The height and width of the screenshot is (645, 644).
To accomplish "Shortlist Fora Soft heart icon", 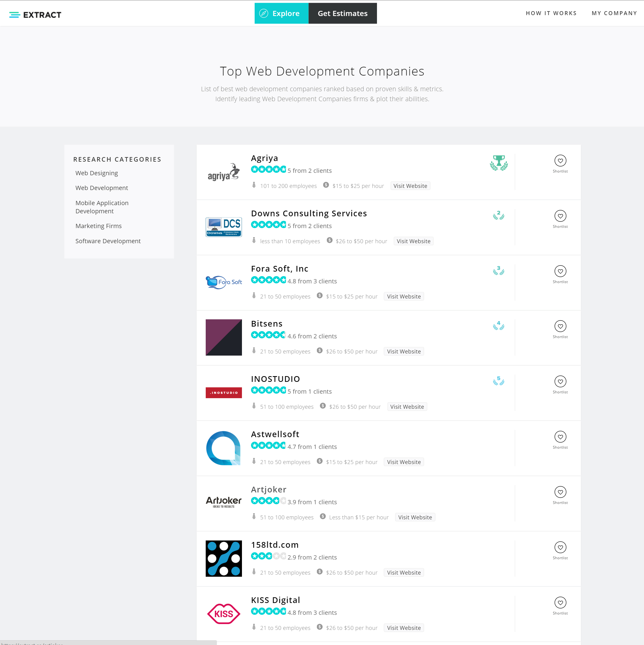I will [560, 271].
